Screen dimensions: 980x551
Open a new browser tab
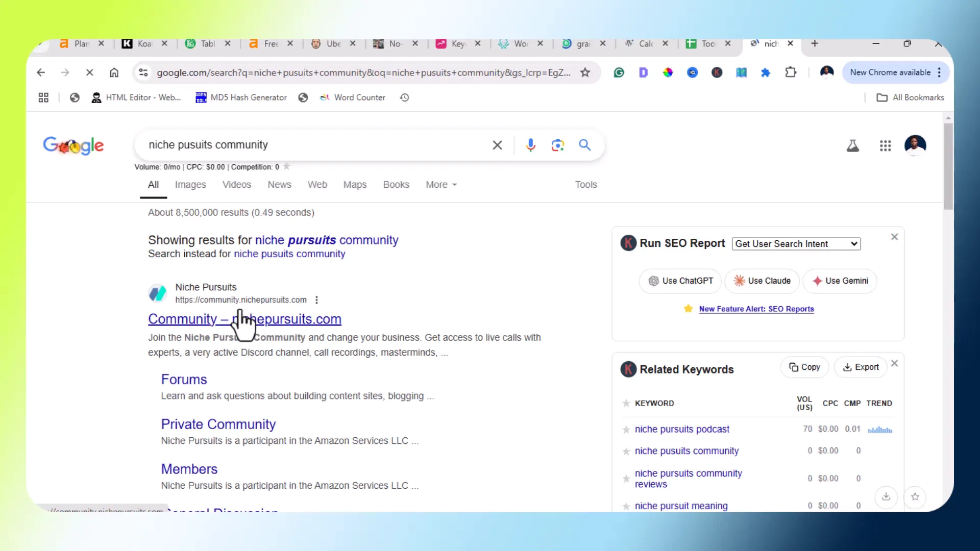click(x=815, y=44)
